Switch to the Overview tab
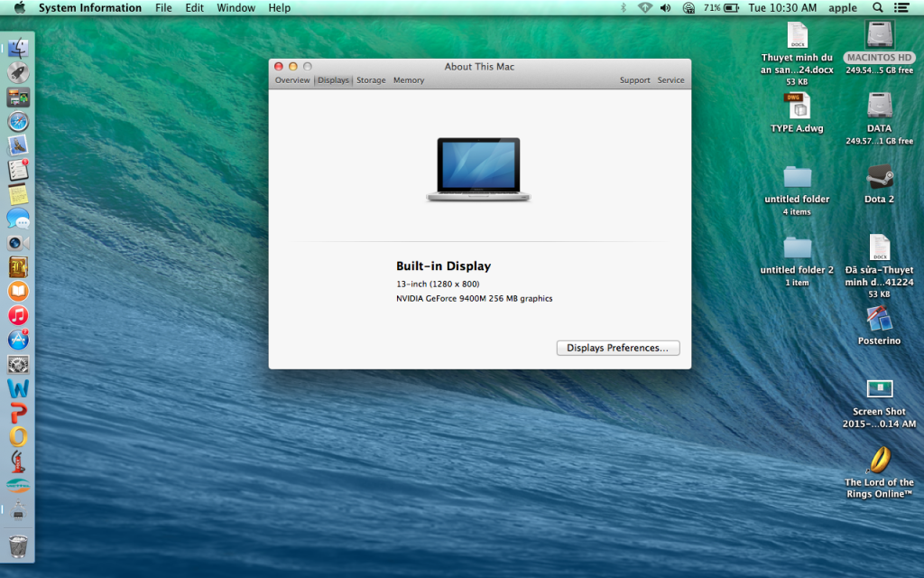This screenshot has width=924, height=578. point(292,80)
